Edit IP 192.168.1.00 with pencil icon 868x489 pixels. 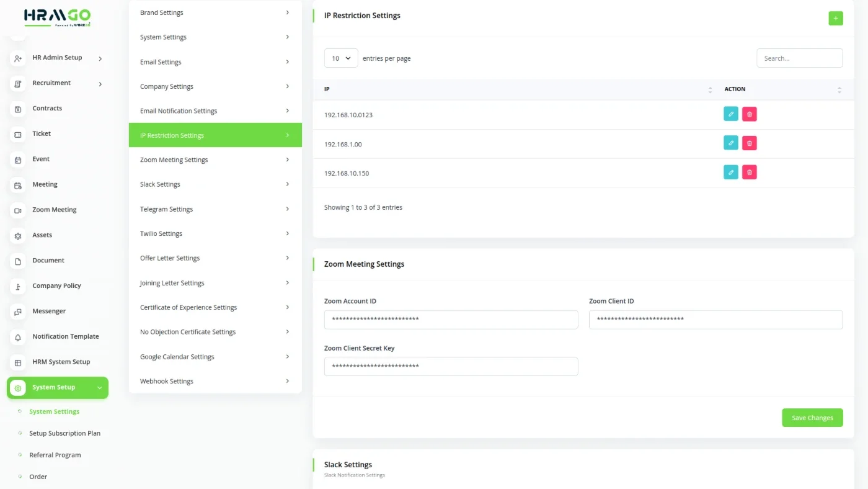pyautogui.click(x=731, y=143)
